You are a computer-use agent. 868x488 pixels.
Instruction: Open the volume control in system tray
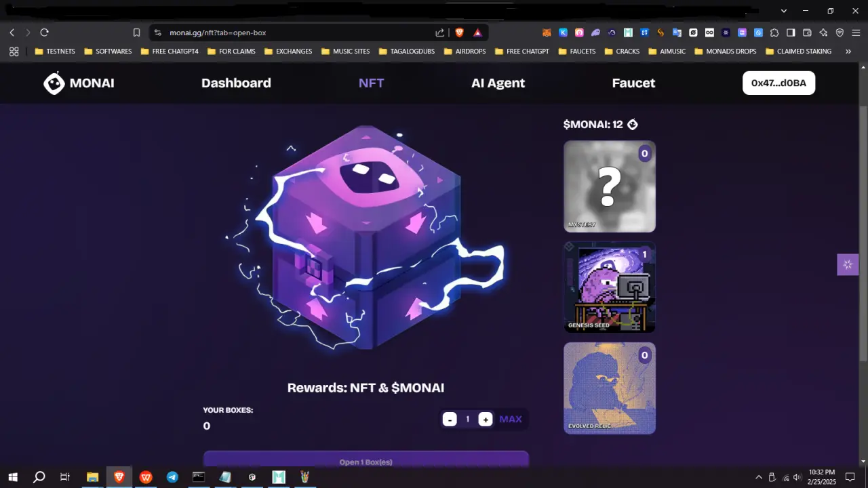[797, 477]
